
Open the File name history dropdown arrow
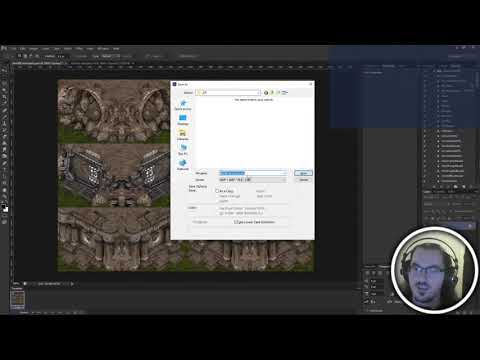(x=284, y=173)
